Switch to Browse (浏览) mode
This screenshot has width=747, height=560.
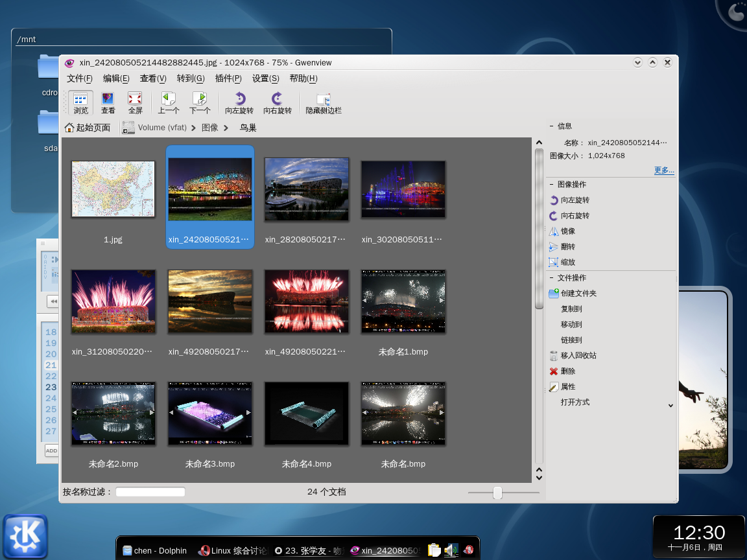tap(80, 103)
